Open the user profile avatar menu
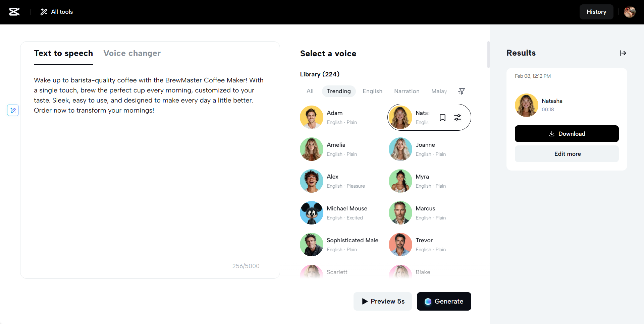The image size is (644, 324). [630, 12]
